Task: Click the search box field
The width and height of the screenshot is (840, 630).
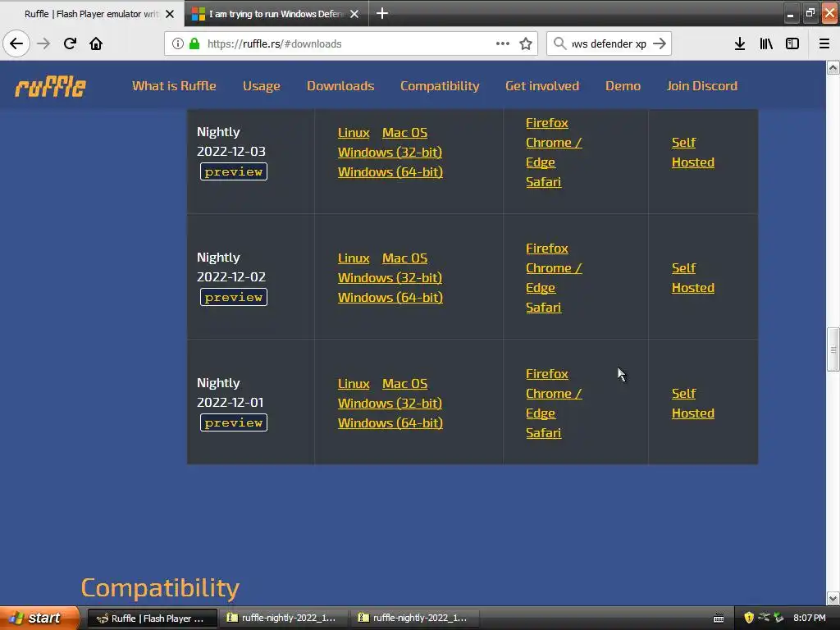Action: point(609,43)
